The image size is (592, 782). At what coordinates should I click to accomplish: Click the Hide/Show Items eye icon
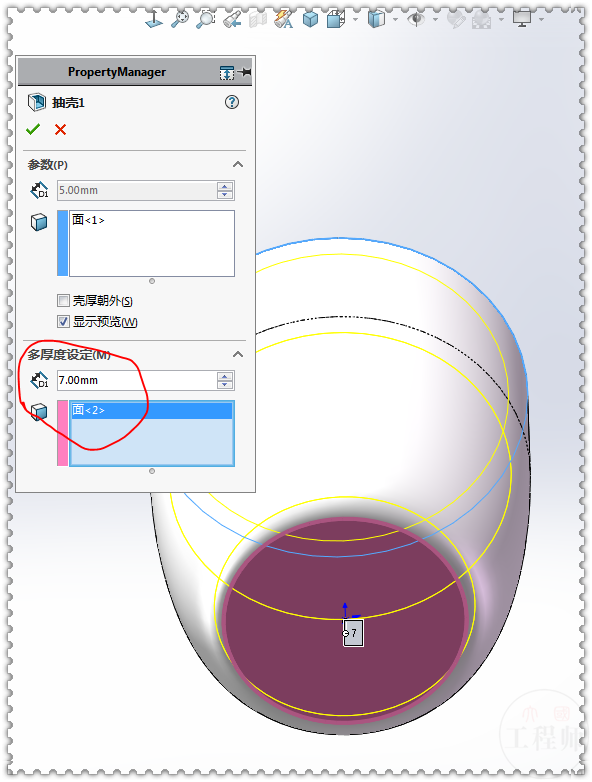coord(415,19)
